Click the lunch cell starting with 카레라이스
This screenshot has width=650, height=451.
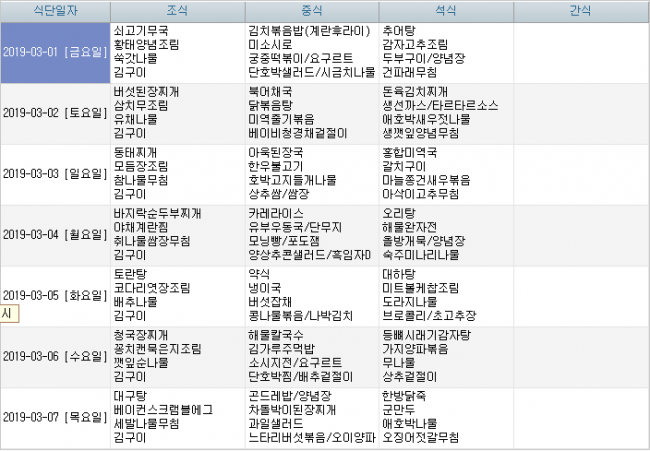[311, 235]
